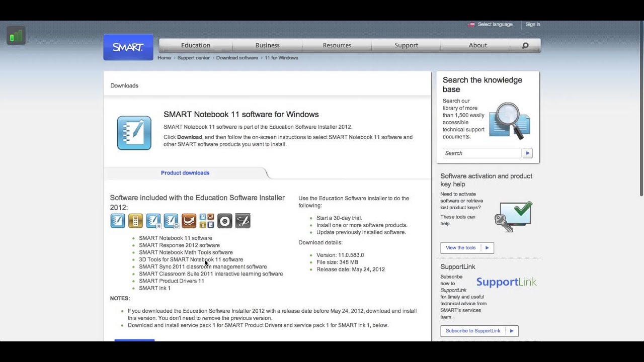Click the Sign in link
Viewport: 644px width, 362px height.
533,24
